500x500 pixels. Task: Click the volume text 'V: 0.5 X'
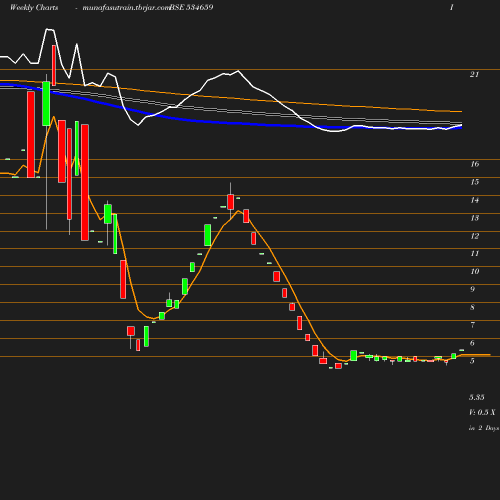pyautogui.click(x=482, y=412)
